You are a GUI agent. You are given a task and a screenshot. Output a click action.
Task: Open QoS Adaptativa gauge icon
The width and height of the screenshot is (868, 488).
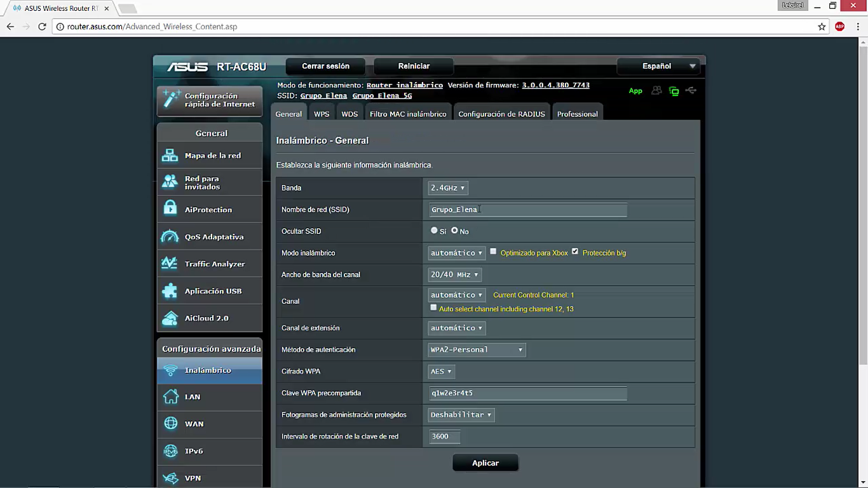[170, 236]
